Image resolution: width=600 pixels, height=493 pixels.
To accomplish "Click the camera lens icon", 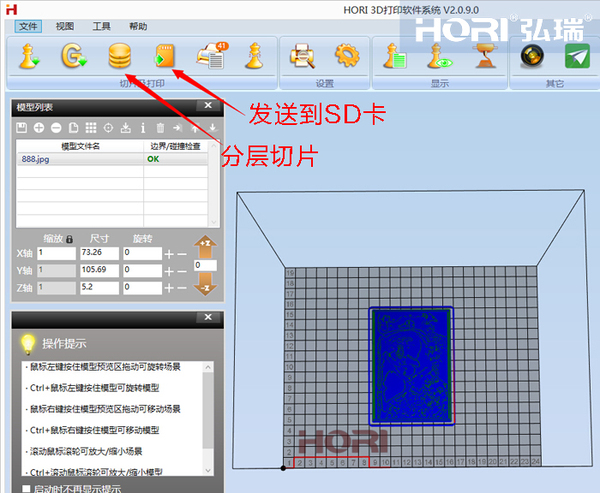I will pyautogui.click(x=532, y=56).
